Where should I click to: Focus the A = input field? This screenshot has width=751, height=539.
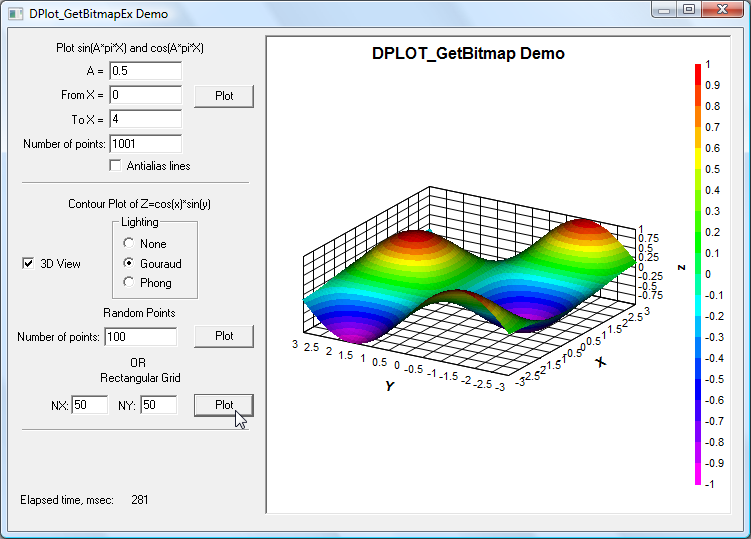[x=146, y=71]
